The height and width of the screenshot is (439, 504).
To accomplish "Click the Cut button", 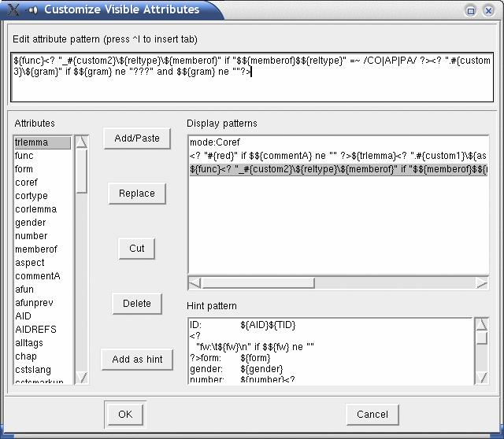I will (x=136, y=249).
